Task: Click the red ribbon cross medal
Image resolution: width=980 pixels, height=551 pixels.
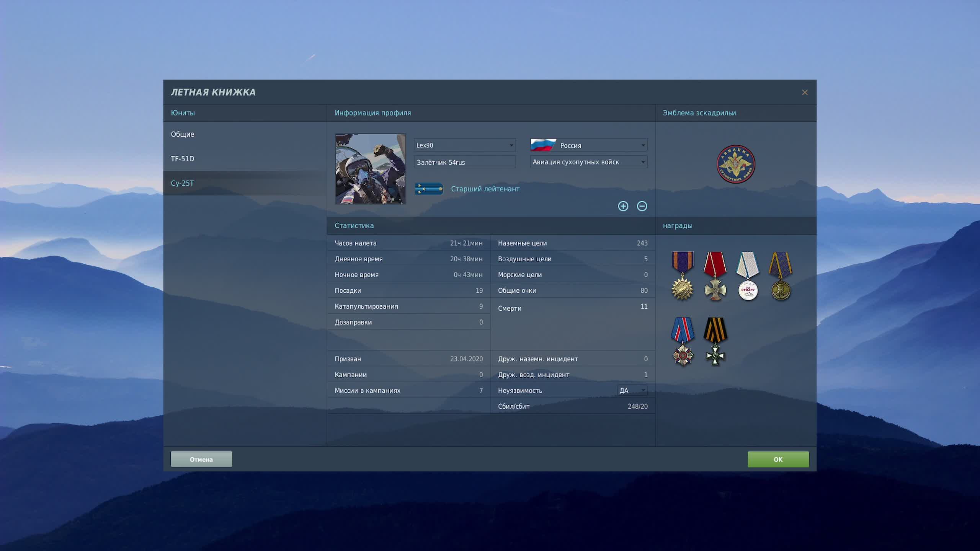Action: click(715, 276)
